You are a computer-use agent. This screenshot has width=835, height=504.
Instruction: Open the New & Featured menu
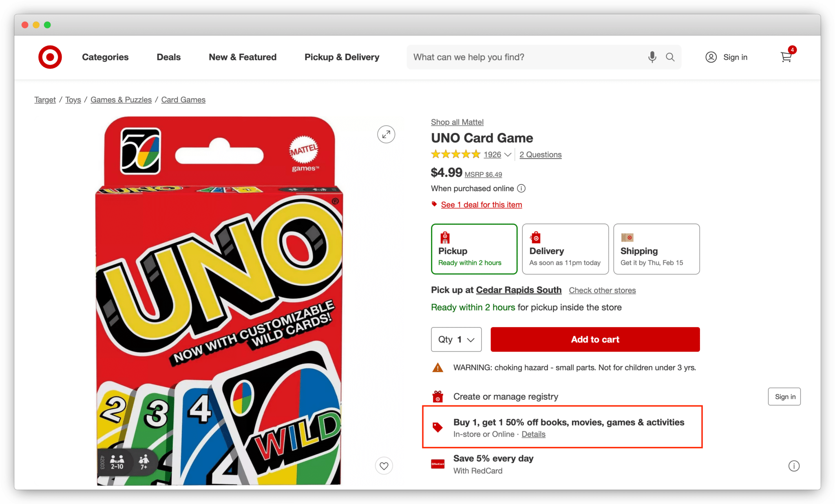coord(243,57)
